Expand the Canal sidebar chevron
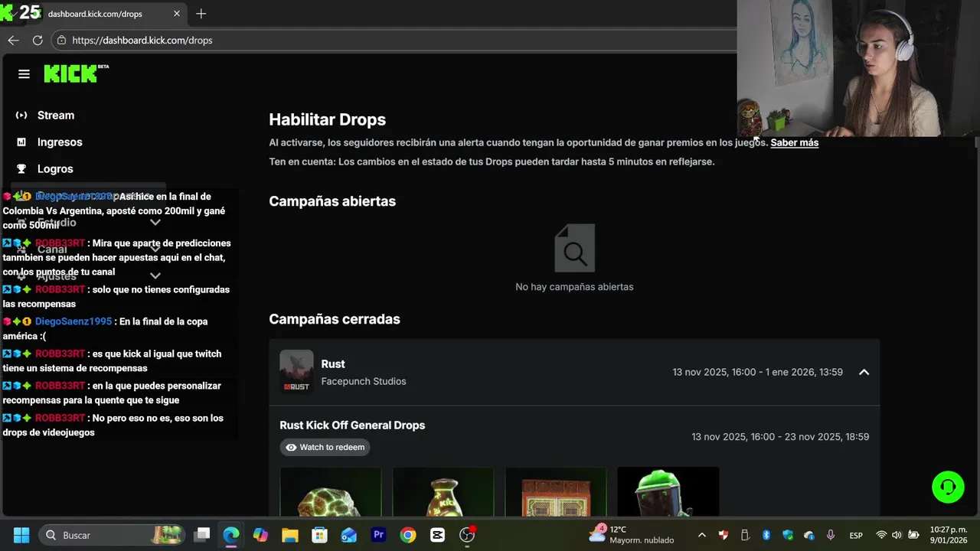This screenshot has height=551, width=980. click(155, 249)
